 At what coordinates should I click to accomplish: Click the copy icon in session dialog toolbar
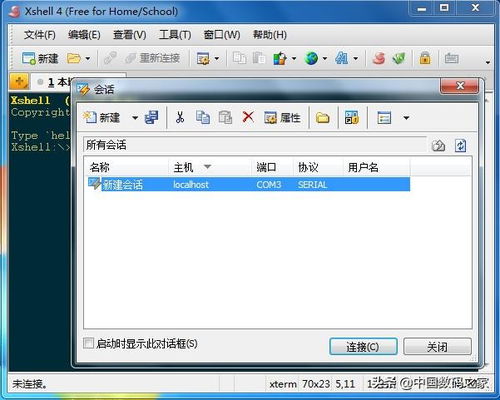pos(203,117)
